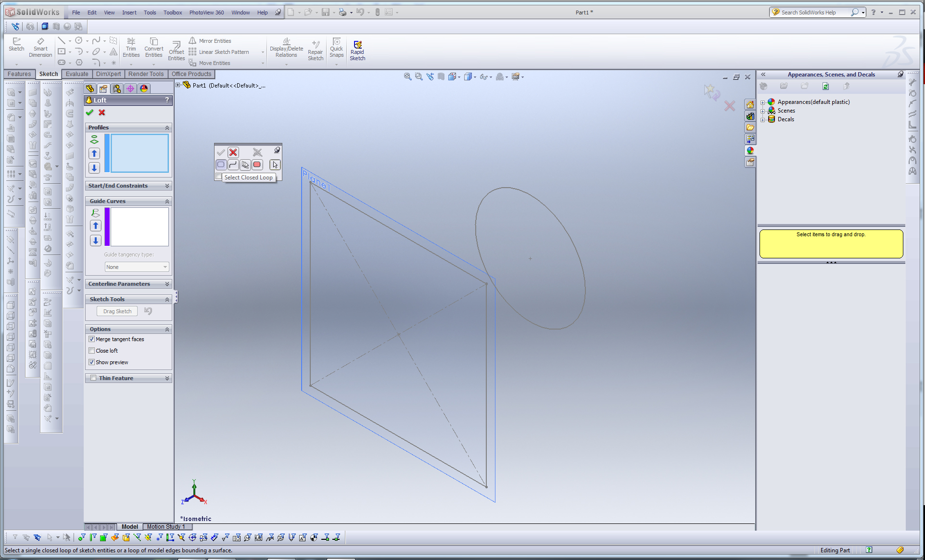This screenshot has height=560, width=925.
Task: Open Loft help question mark
Action: (167, 100)
